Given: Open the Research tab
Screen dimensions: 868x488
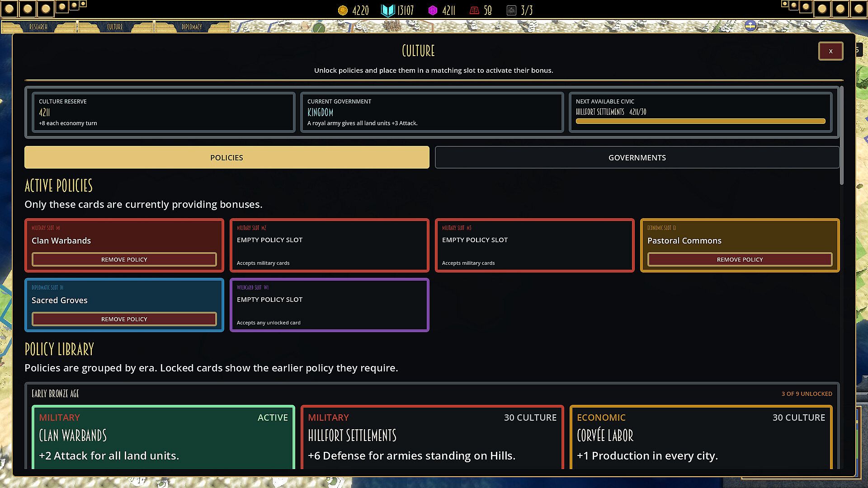Looking at the screenshot, I should tap(38, 27).
